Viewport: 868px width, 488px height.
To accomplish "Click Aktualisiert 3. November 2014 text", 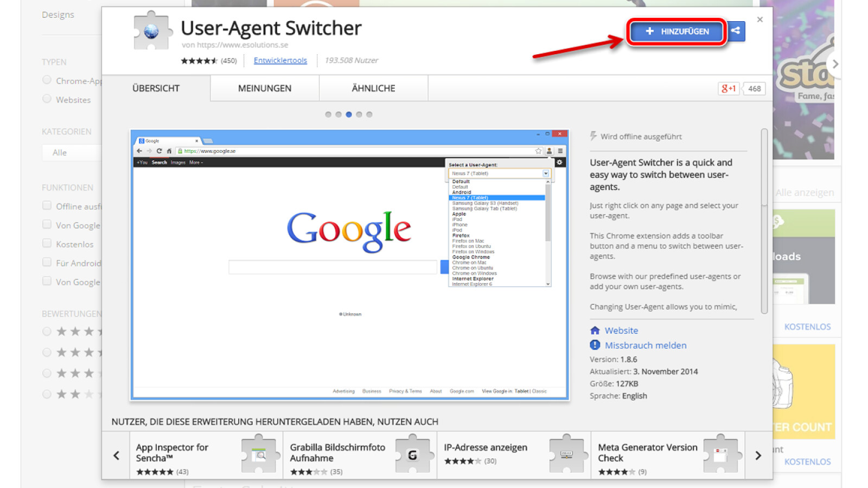I will pyautogui.click(x=644, y=371).
